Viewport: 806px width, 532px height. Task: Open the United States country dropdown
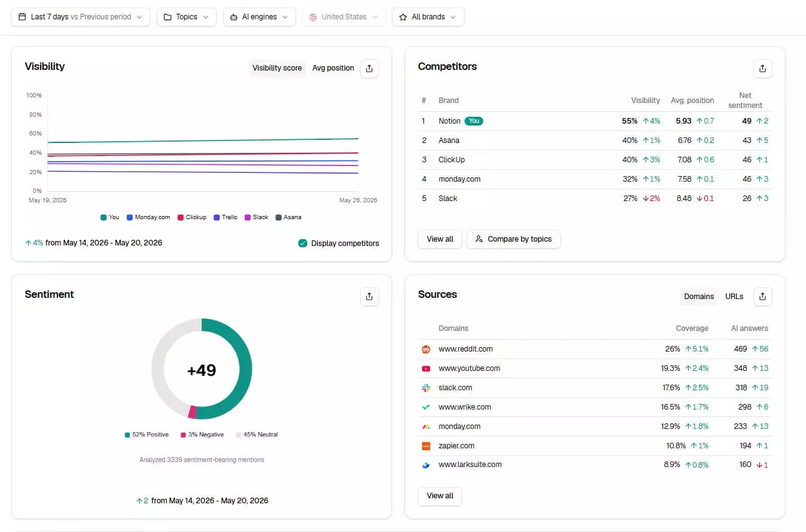coord(344,17)
